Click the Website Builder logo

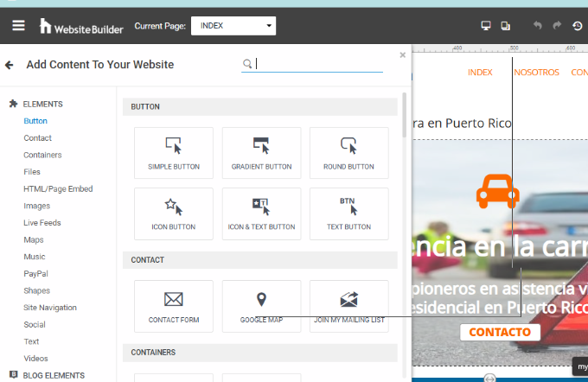pos(81,26)
